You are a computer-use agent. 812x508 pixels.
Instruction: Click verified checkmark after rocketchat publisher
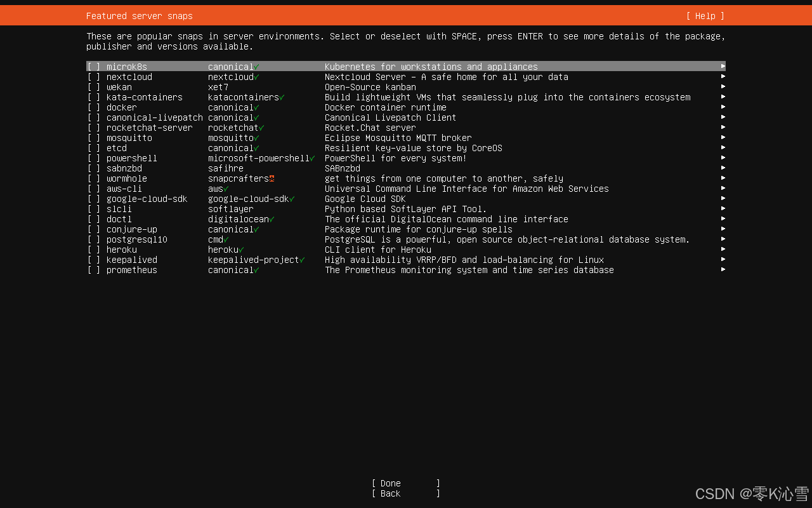tap(261, 128)
